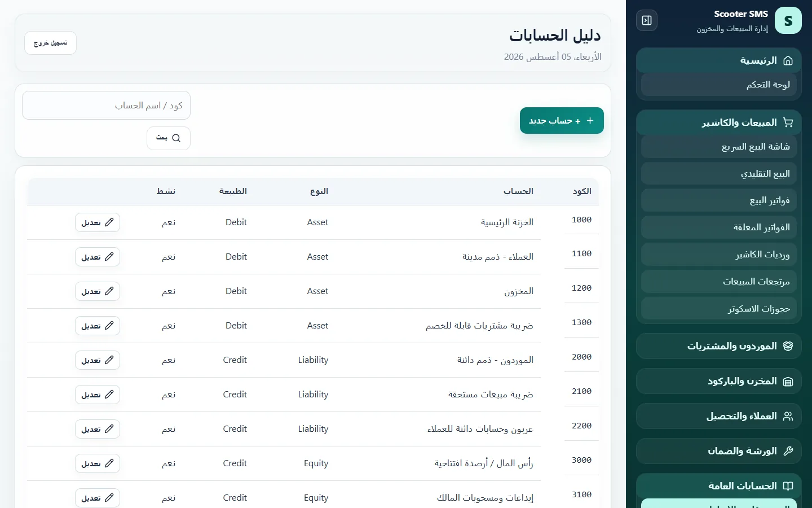Viewport: 812px width, 508px height.
Task: Click the book icon beside الحسابات العامة
Action: [788, 486]
